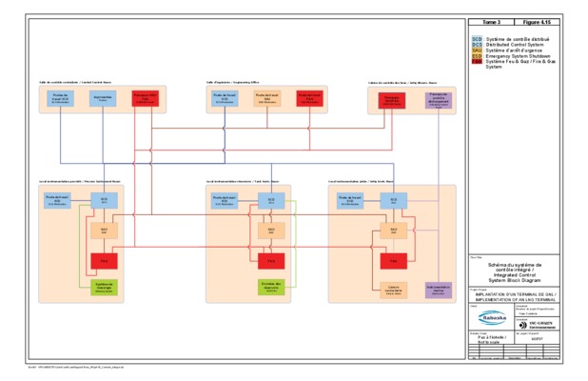Select green metering system block
The height and width of the screenshot is (381, 588).
[x=105, y=287]
